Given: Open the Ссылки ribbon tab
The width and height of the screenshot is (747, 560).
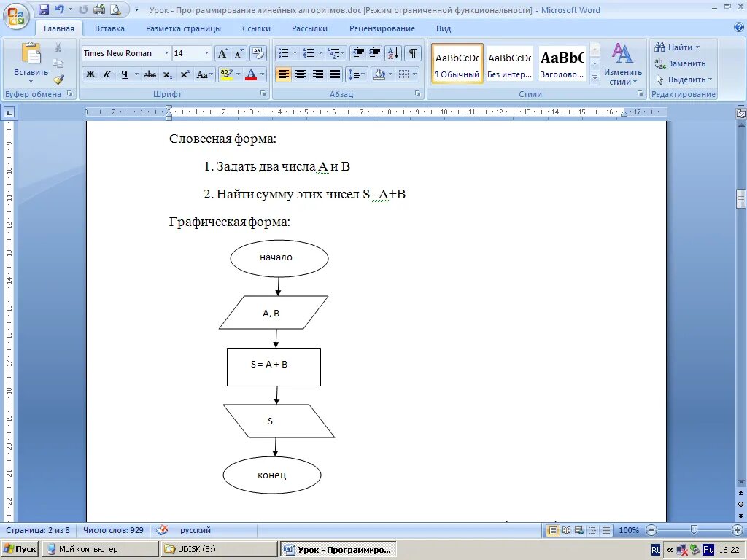Looking at the screenshot, I should click(256, 28).
